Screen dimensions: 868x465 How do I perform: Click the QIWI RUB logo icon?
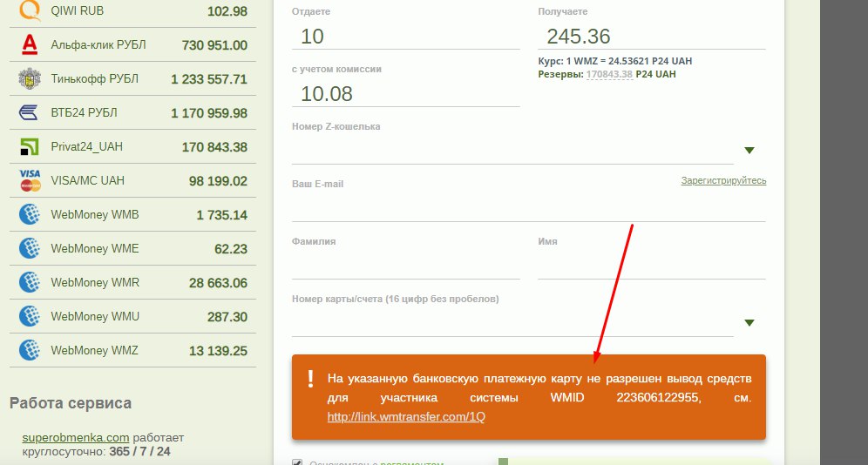[x=30, y=10]
